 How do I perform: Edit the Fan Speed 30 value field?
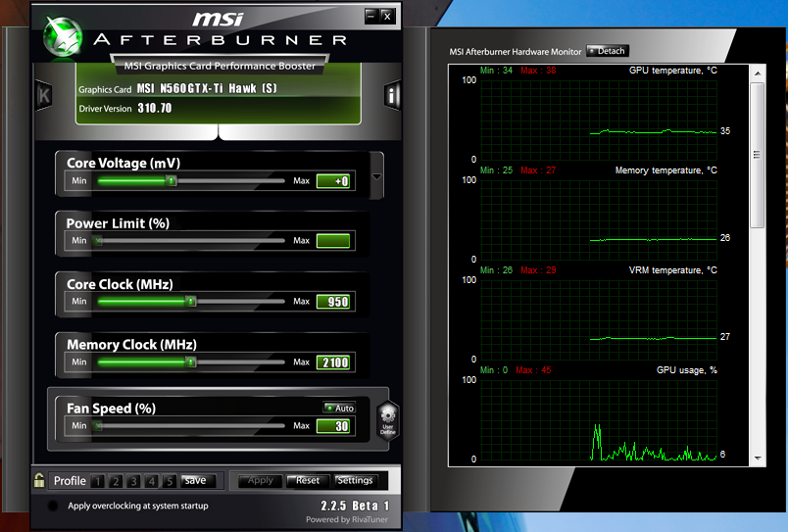(x=333, y=426)
